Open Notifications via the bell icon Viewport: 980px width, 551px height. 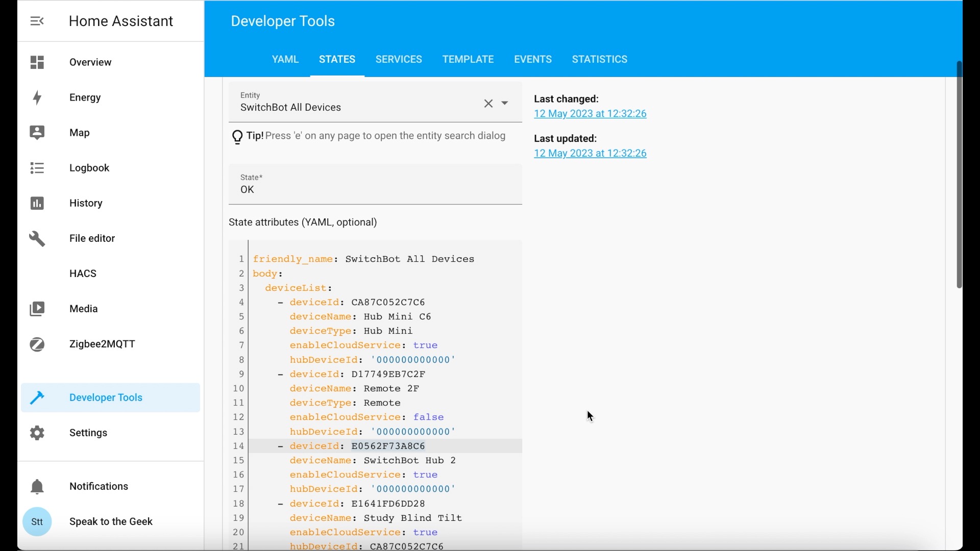[x=37, y=486]
